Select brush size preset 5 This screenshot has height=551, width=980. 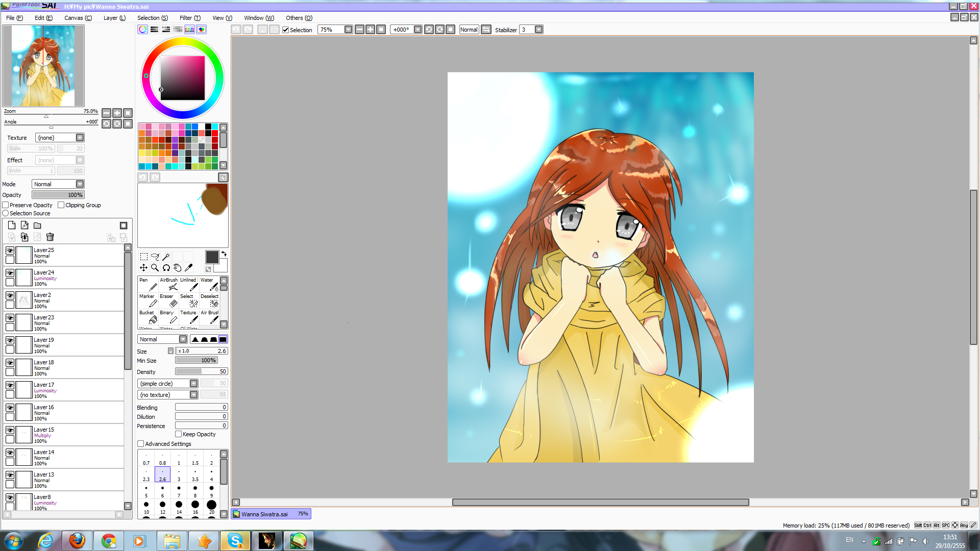[x=146, y=491]
